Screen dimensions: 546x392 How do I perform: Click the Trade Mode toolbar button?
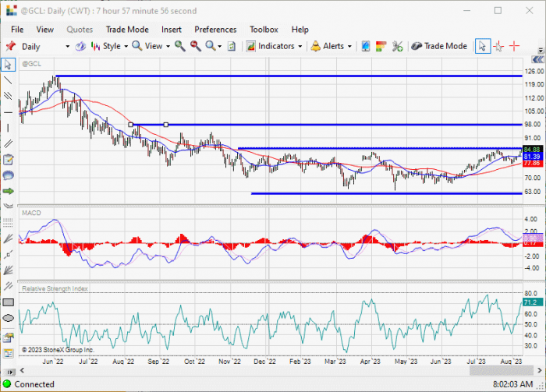439,46
